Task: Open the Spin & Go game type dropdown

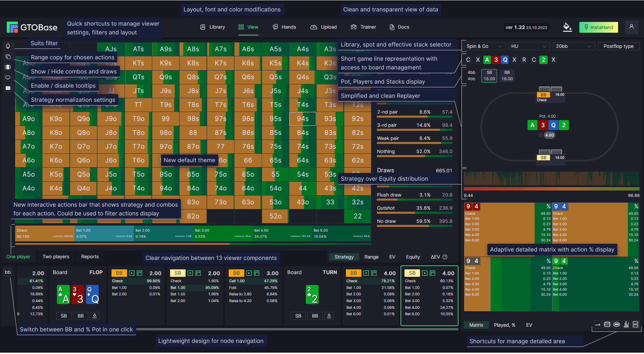Action: 484,46
